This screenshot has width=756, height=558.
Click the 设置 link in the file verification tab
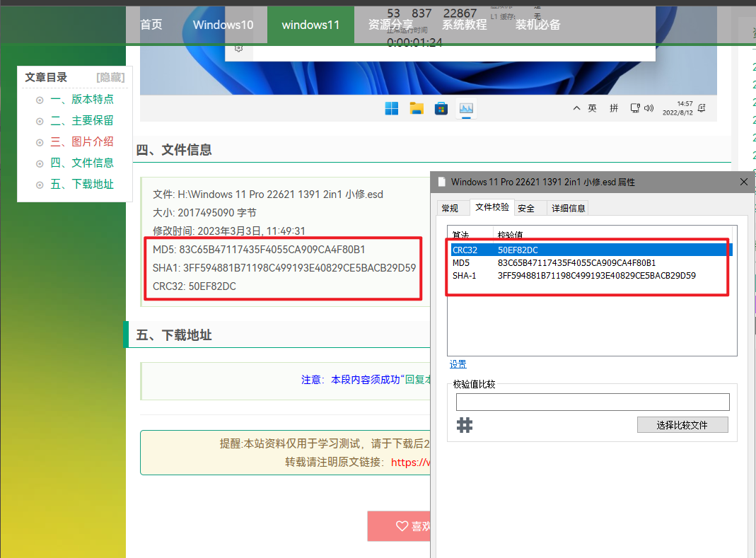[x=458, y=364]
